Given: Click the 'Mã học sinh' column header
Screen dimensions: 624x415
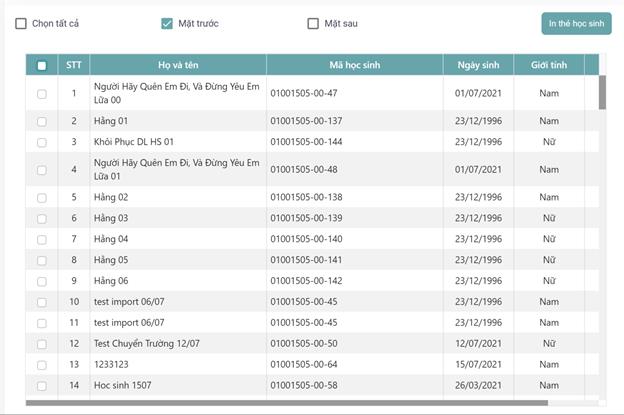Looking at the screenshot, I should (354, 66).
